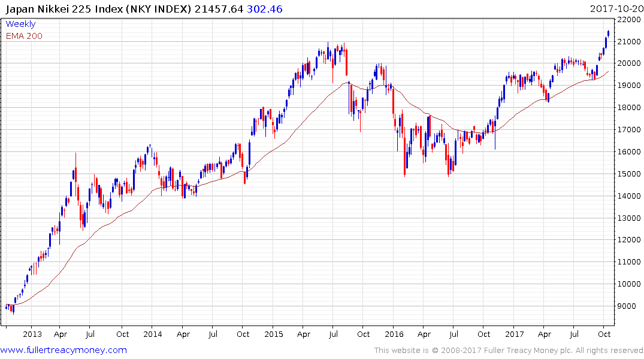Click the latest weekly candle near 21457
Screen dimensions: 644x359
[608, 34]
